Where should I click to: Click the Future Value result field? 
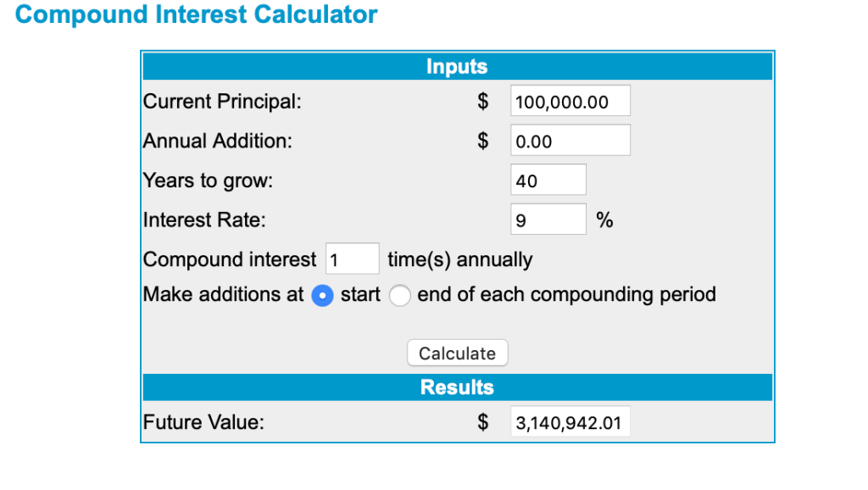tap(570, 422)
